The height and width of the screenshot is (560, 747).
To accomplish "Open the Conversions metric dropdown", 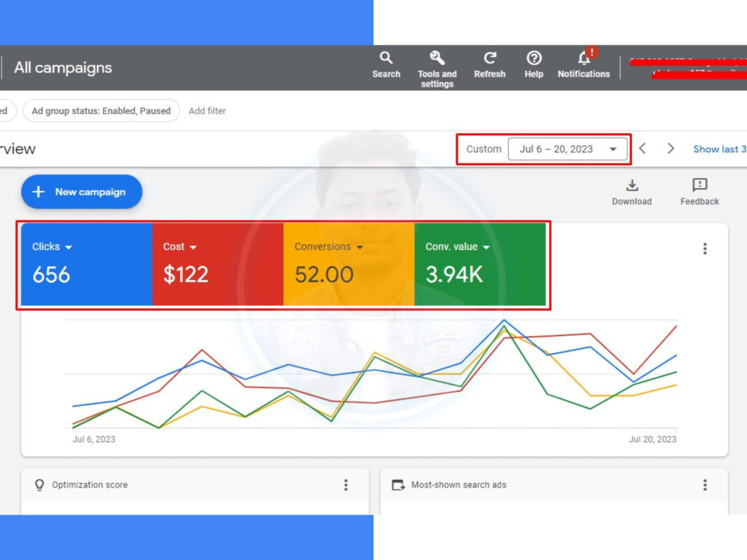I will [329, 246].
